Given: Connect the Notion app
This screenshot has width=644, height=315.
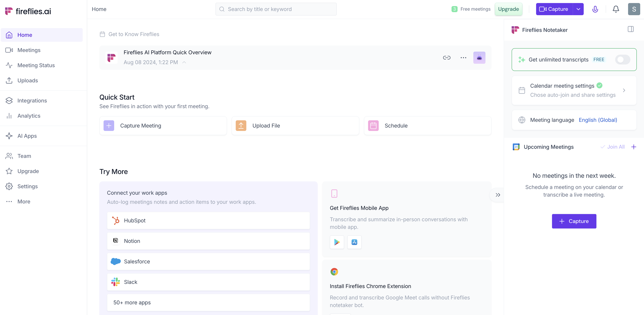Looking at the screenshot, I should [x=208, y=241].
